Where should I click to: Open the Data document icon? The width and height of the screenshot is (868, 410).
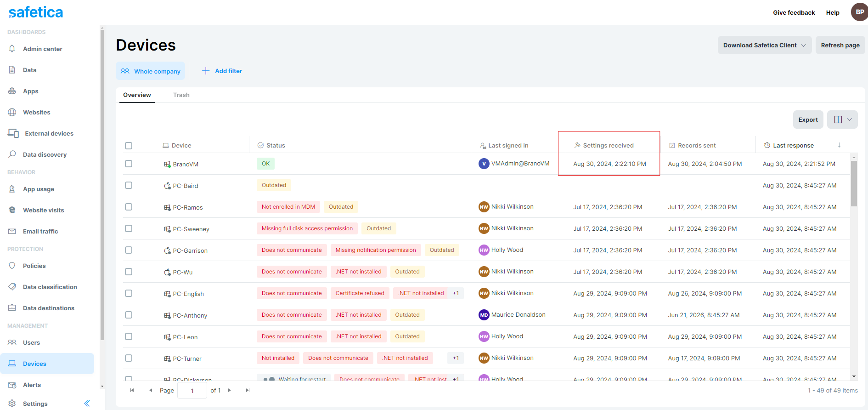coord(12,70)
